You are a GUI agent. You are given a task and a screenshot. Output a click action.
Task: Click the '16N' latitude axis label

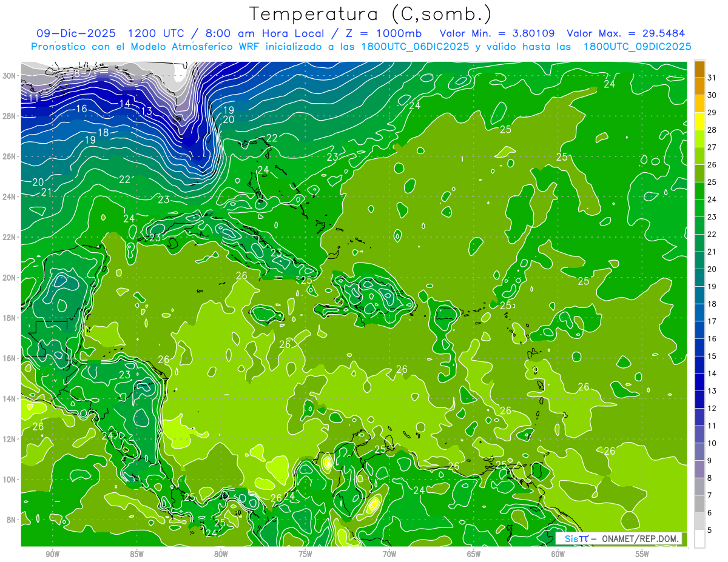9,358
